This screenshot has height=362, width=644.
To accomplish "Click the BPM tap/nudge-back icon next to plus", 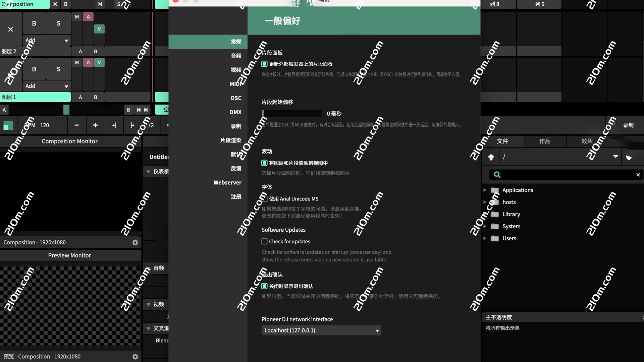I will point(114,125).
